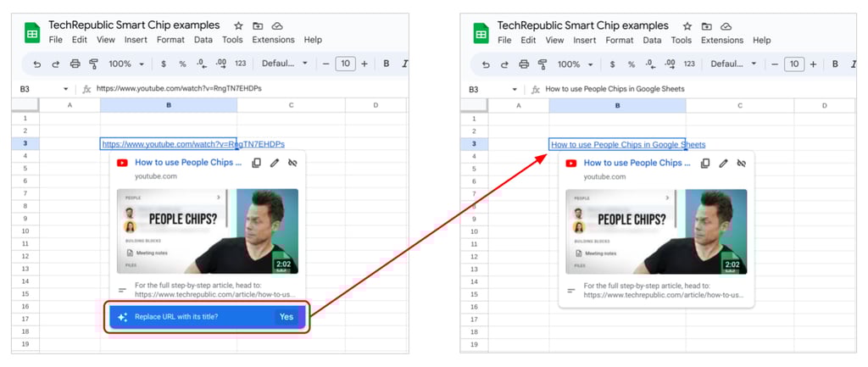Image resolution: width=868 pixels, height=367 pixels.
Task: Click Undo icon in left window toolbar
Action: click(37, 64)
